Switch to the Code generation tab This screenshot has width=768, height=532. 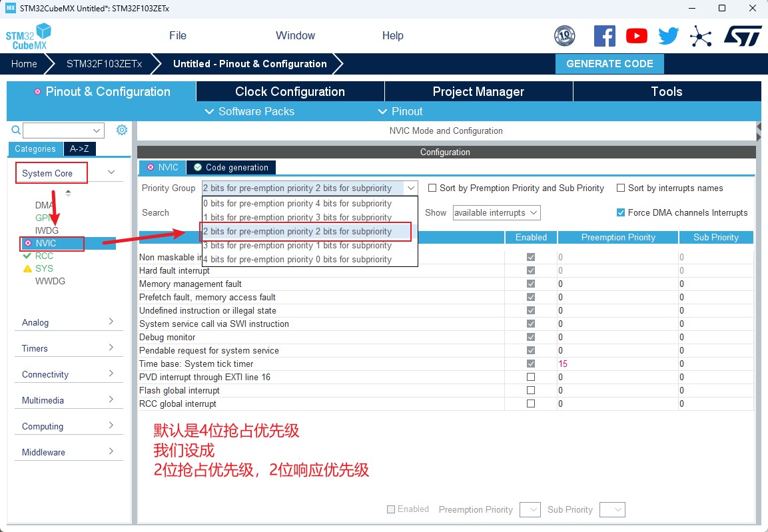click(231, 167)
